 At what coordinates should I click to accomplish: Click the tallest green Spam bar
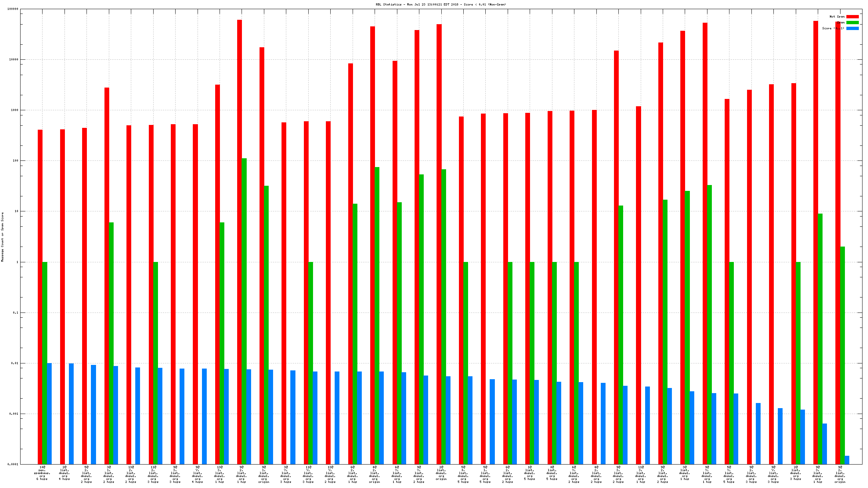click(x=244, y=311)
